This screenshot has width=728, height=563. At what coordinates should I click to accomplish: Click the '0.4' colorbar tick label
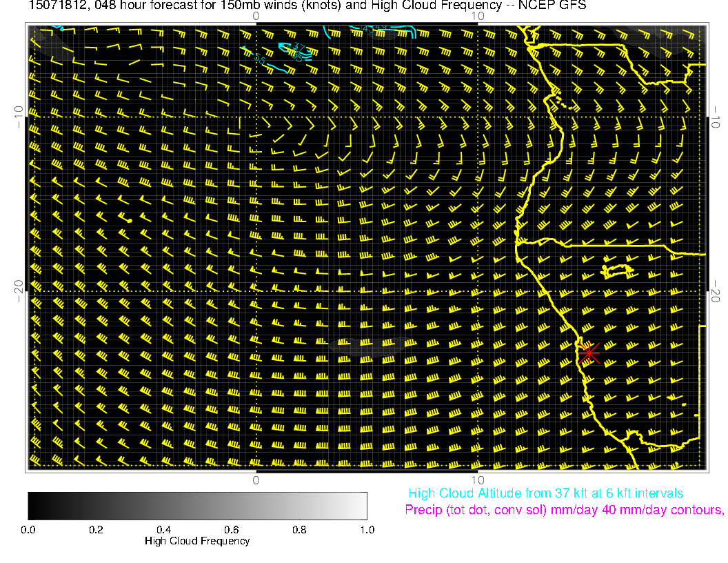(164, 530)
